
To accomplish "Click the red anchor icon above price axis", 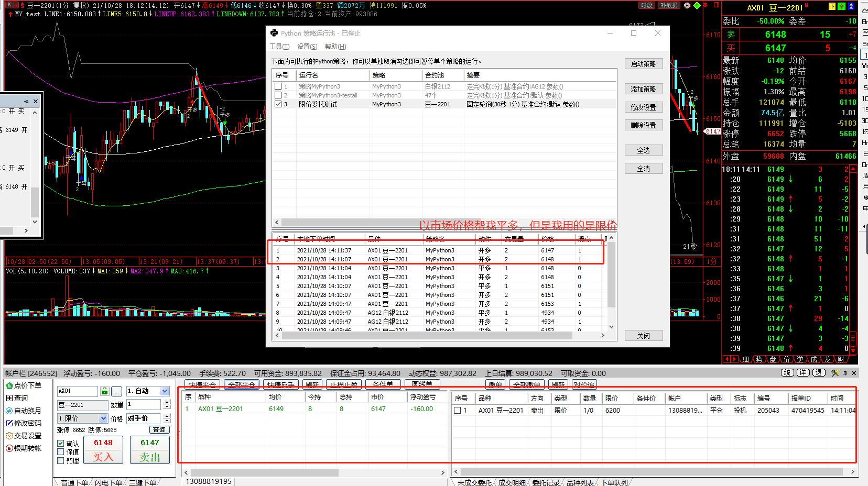I will [x=706, y=5].
